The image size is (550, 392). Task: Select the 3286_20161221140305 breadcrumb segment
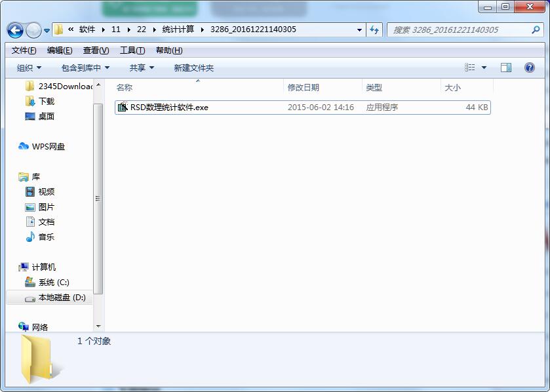tap(253, 29)
